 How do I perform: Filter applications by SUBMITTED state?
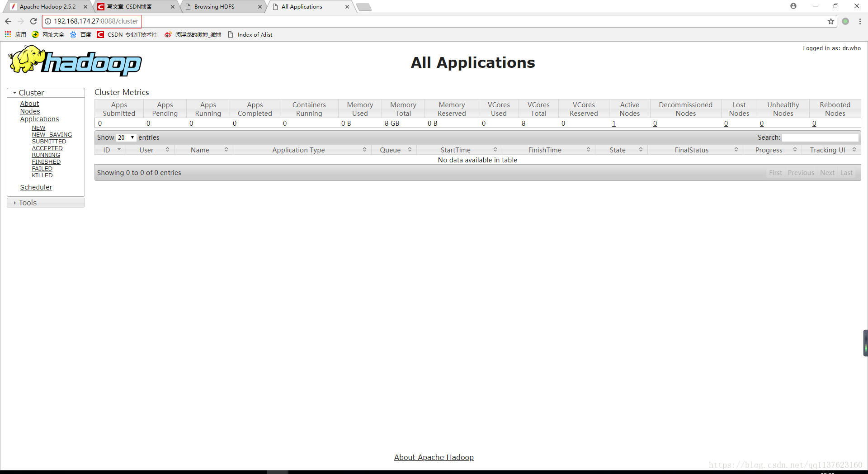(49, 142)
